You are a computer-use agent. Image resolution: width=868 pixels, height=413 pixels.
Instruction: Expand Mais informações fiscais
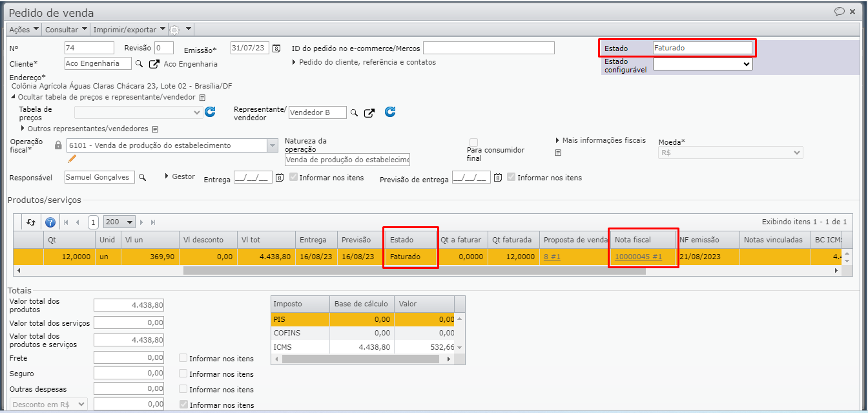coord(601,140)
